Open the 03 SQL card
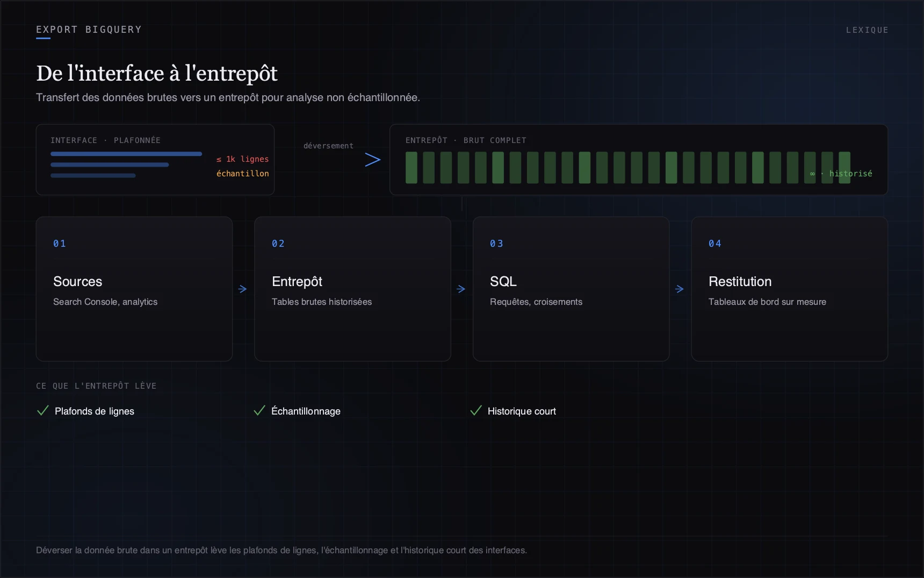Viewport: 924px width, 578px height. pyautogui.click(x=571, y=289)
